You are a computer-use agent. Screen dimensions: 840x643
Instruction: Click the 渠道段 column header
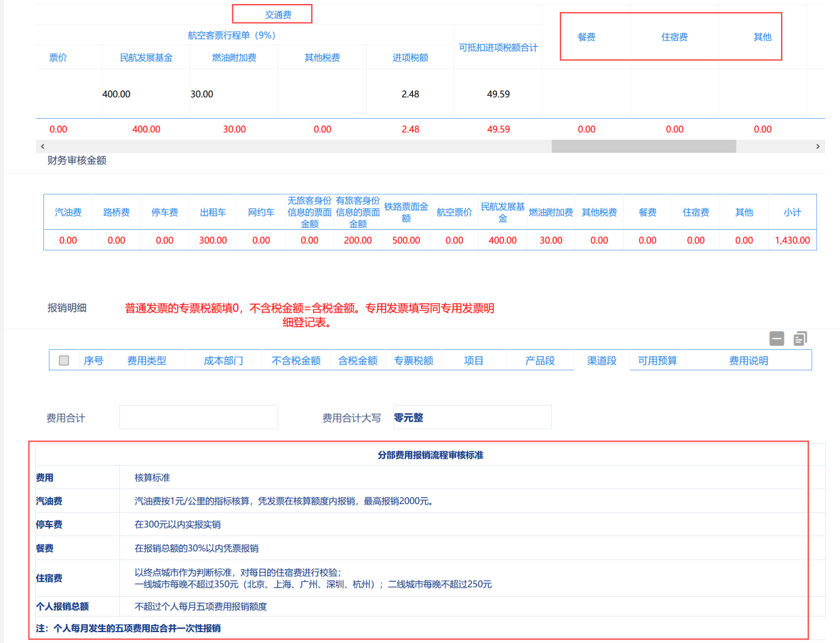tap(602, 361)
